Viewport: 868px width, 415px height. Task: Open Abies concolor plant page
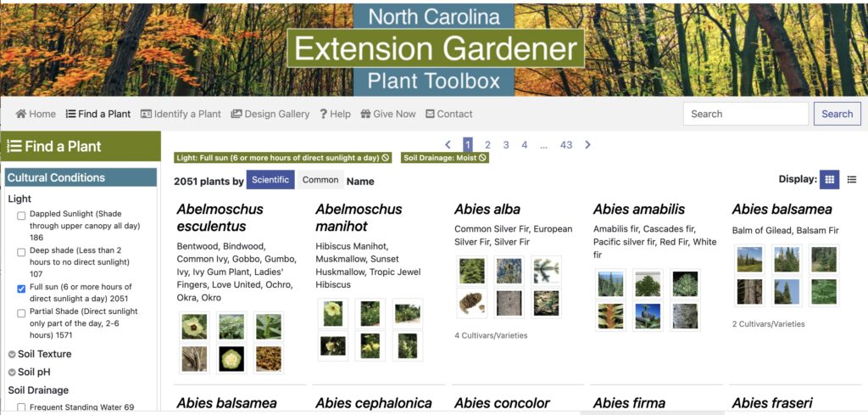pos(502,403)
